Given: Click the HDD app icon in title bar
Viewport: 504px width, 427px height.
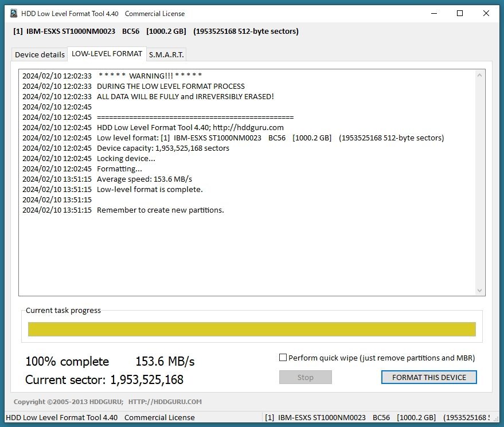Looking at the screenshot, I should coord(14,13).
